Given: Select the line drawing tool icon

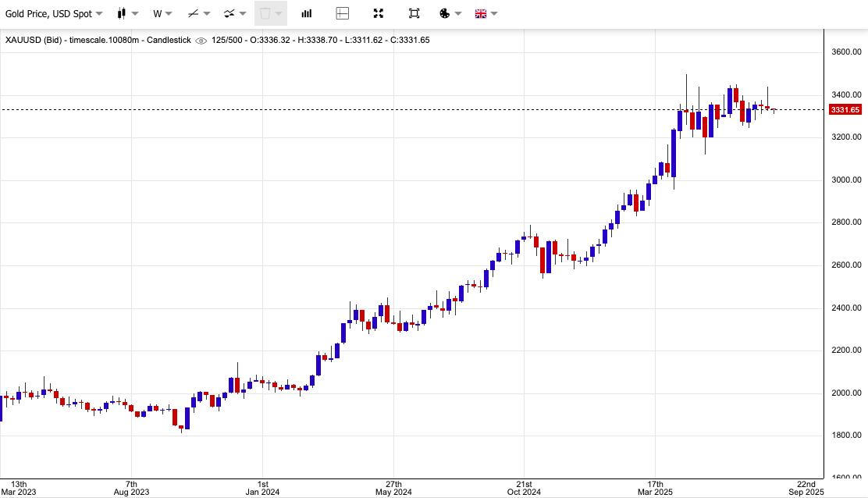Looking at the screenshot, I should tap(193, 14).
